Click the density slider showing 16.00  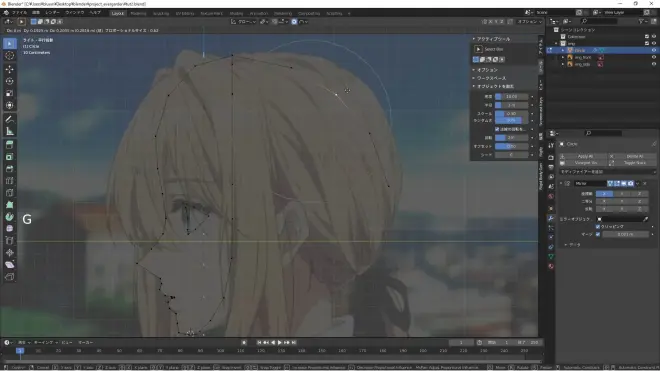[x=511, y=97]
